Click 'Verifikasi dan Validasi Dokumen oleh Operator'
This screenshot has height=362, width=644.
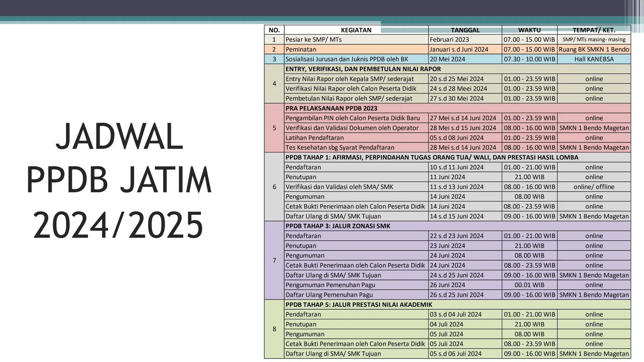click(356, 128)
